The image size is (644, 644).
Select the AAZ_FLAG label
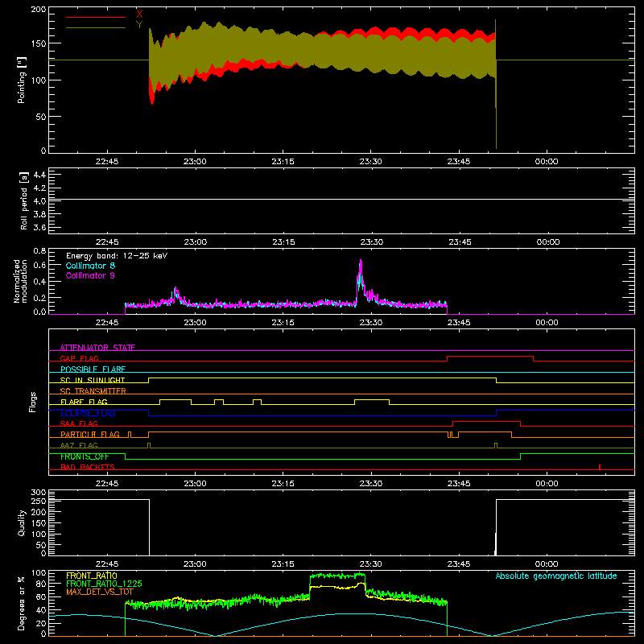point(79,445)
